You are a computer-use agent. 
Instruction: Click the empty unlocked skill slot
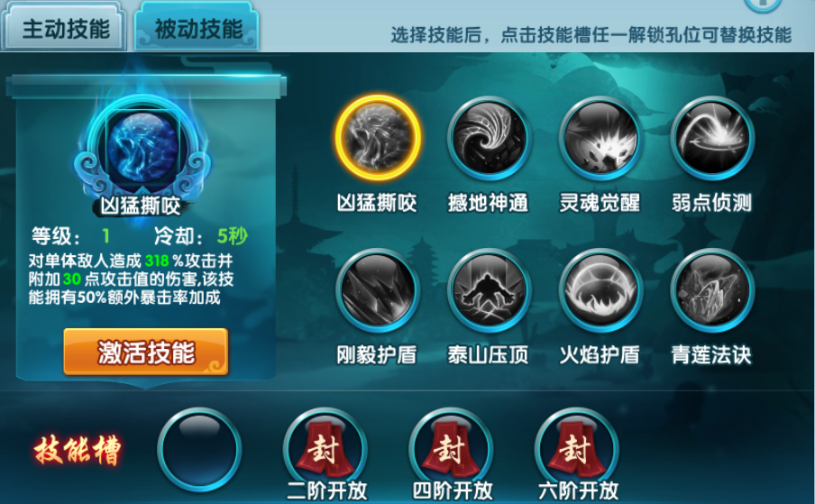[x=199, y=449]
